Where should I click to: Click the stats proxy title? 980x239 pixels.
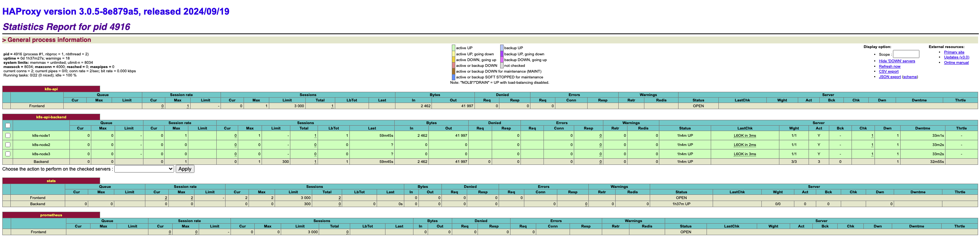(x=51, y=181)
